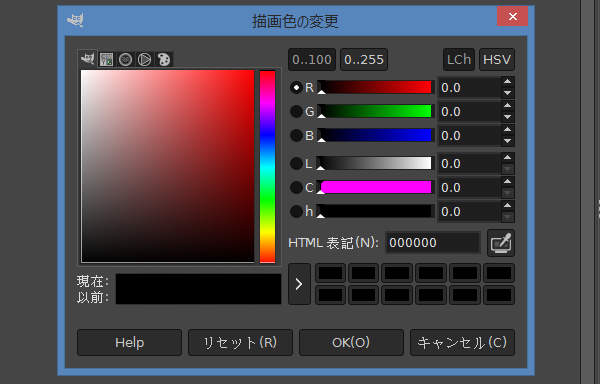This screenshot has height=384, width=600.
Task: Click the L value input field
Action: [x=469, y=164]
